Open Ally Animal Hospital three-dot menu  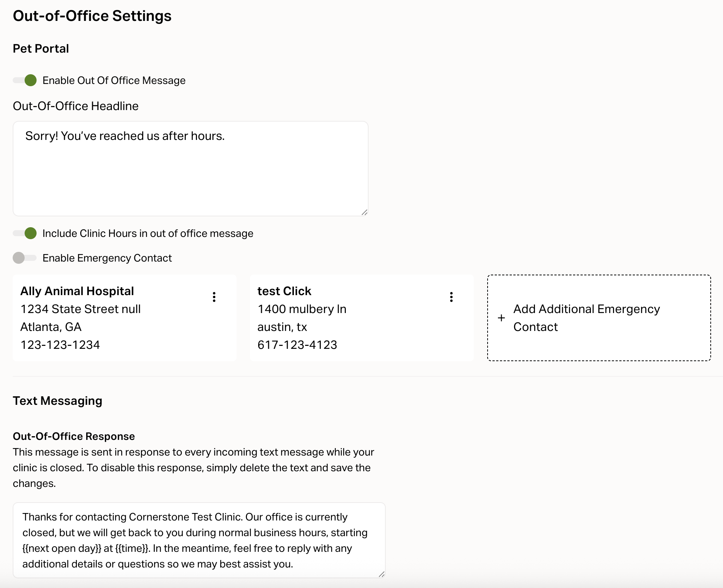point(214,297)
